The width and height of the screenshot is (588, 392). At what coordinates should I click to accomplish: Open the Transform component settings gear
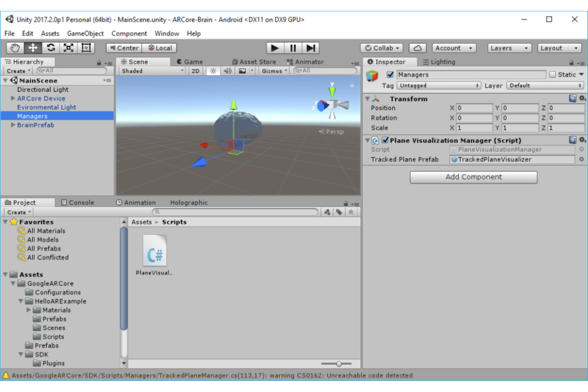(582, 98)
